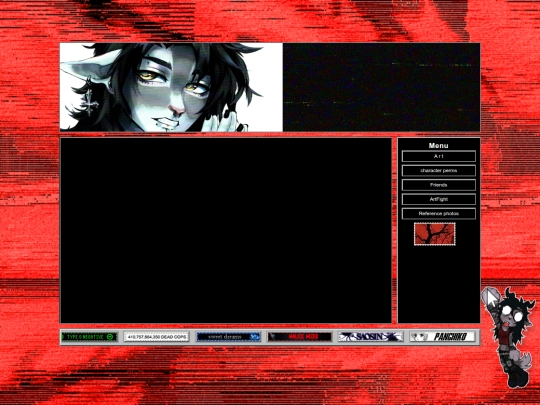The height and width of the screenshot is (405, 540).
Task: Click the Malice Mizer badge
Action: pyautogui.click(x=300, y=336)
